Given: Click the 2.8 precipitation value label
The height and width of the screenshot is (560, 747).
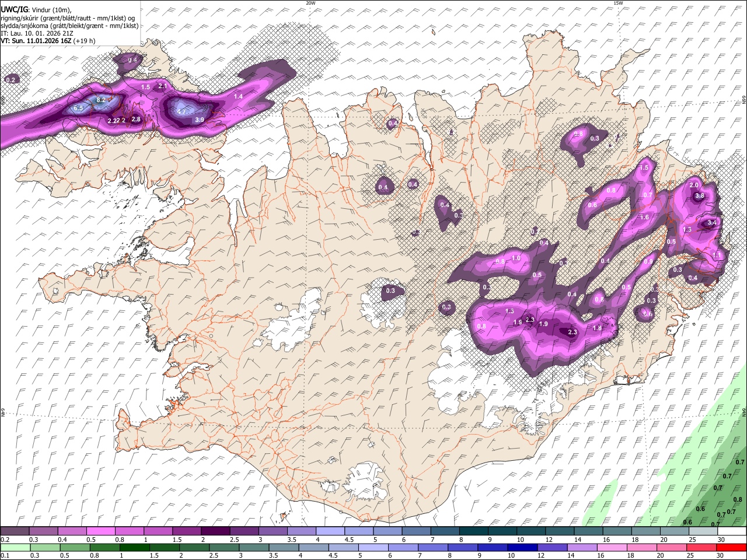Looking at the screenshot, I should pyautogui.click(x=136, y=119).
